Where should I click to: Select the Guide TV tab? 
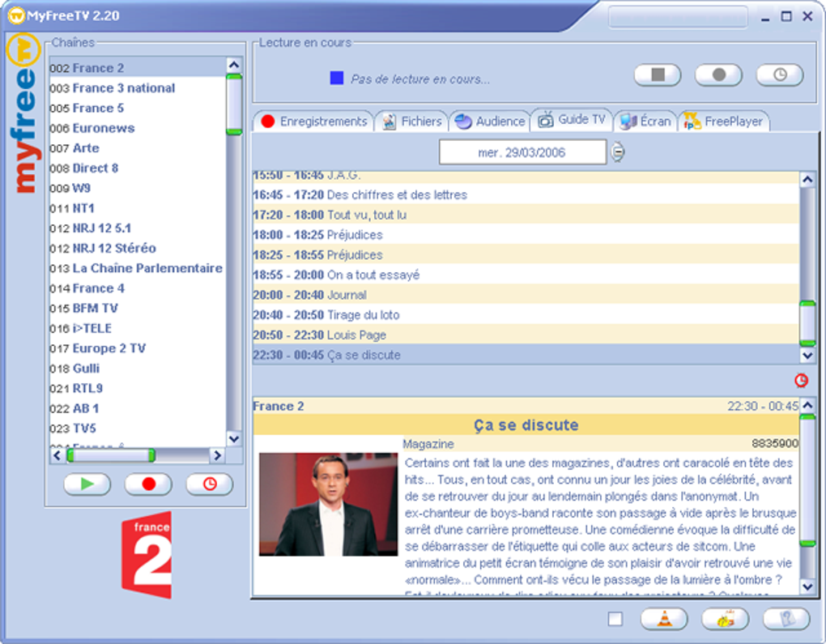[572, 120]
